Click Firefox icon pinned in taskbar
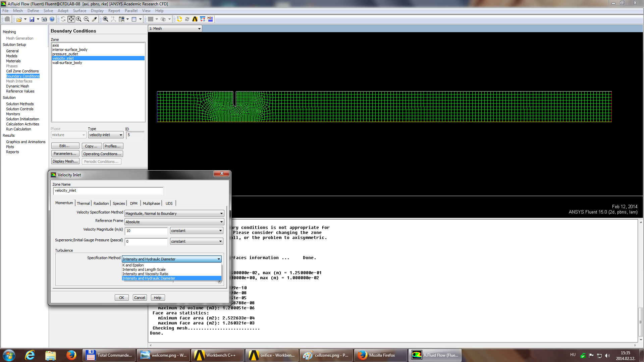644x362 pixels. coord(71,355)
